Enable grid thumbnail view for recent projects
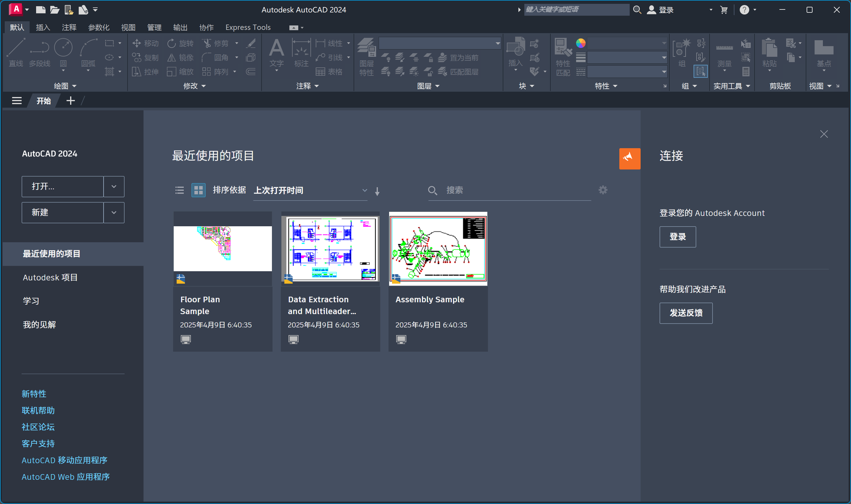This screenshot has height=504, width=851. point(198,190)
